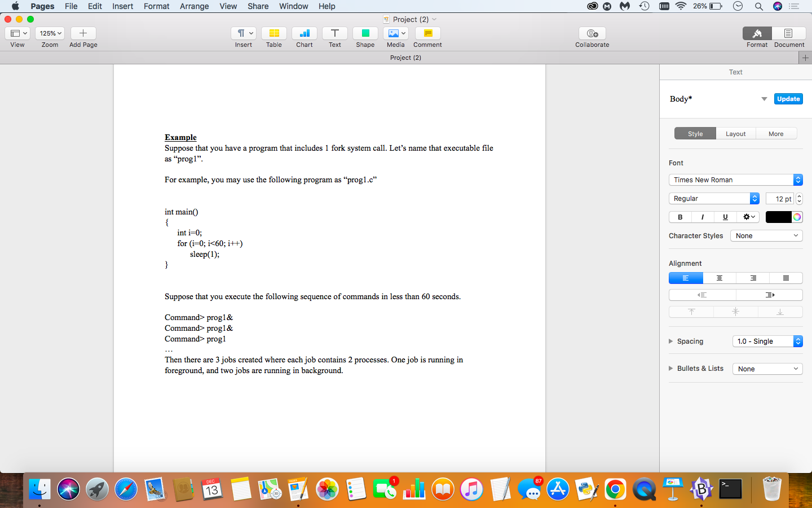Screen dimensions: 812x508
Task: Align text to bottom vertically
Action: click(x=780, y=312)
